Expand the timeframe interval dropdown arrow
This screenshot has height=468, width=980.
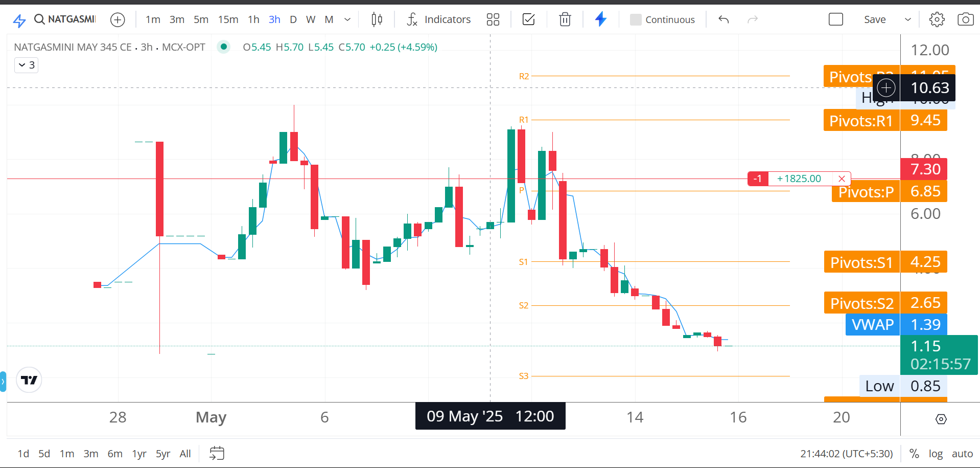coord(347,20)
